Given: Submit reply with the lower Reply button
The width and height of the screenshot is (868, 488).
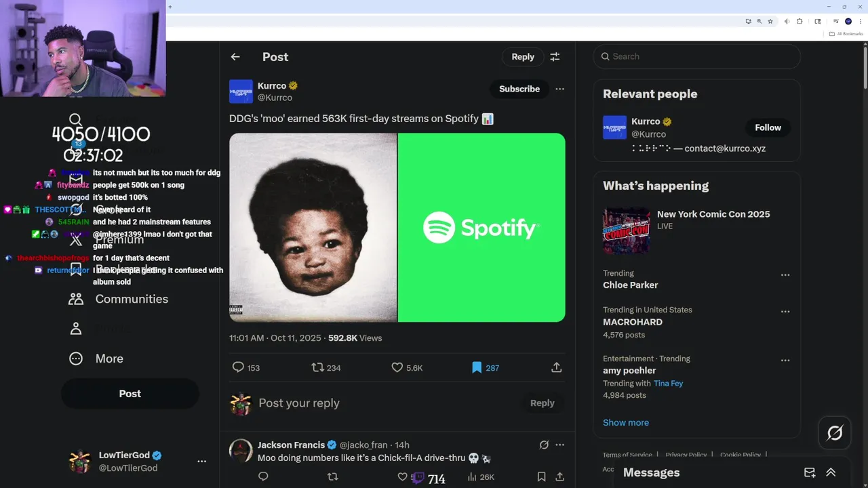Looking at the screenshot, I should pyautogui.click(x=542, y=403).
